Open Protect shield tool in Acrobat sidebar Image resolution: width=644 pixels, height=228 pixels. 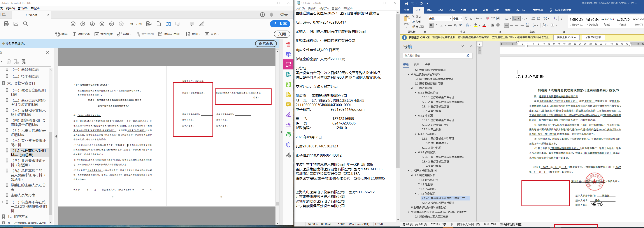(288, 145)
